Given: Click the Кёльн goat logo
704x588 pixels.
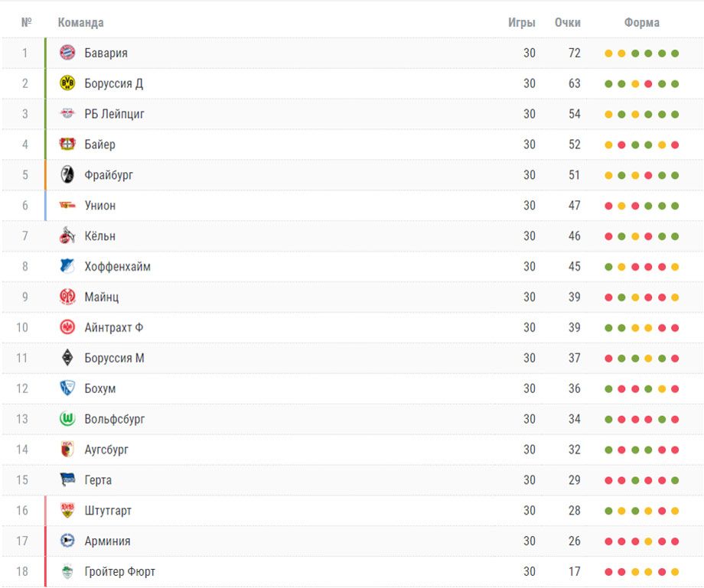Looking at the screenshot, I should click(x=67, y=236).
